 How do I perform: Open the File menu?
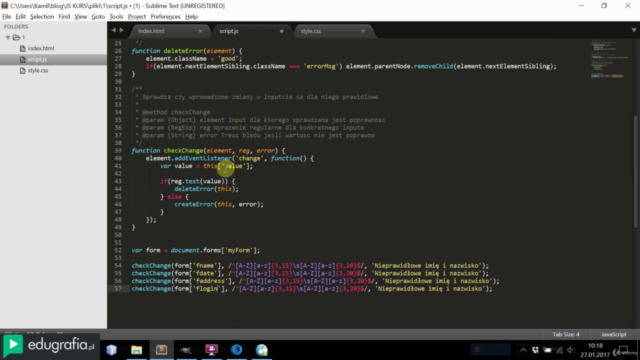7,17
